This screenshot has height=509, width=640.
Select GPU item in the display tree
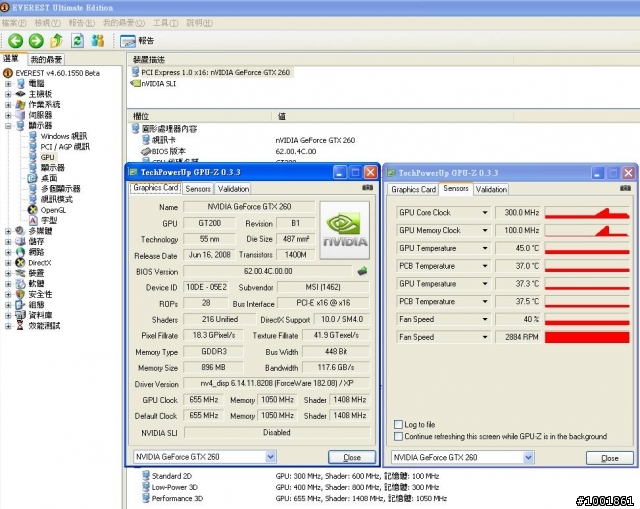click(47, 157)
